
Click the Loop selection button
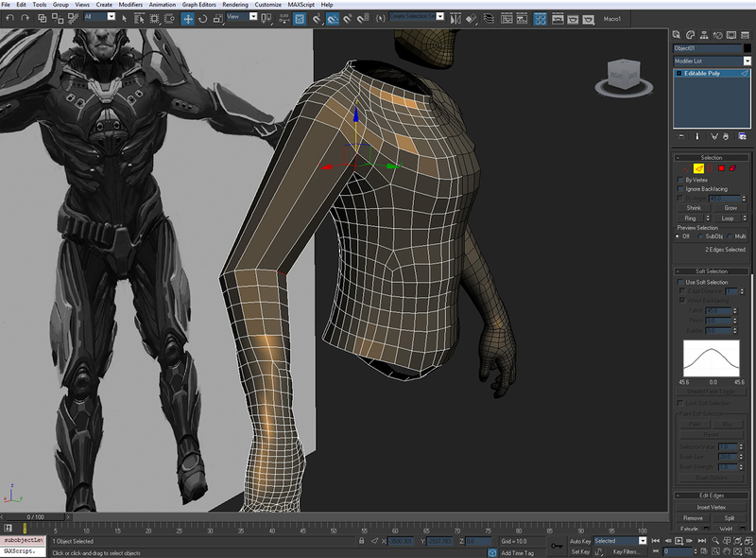click(730, 218)
